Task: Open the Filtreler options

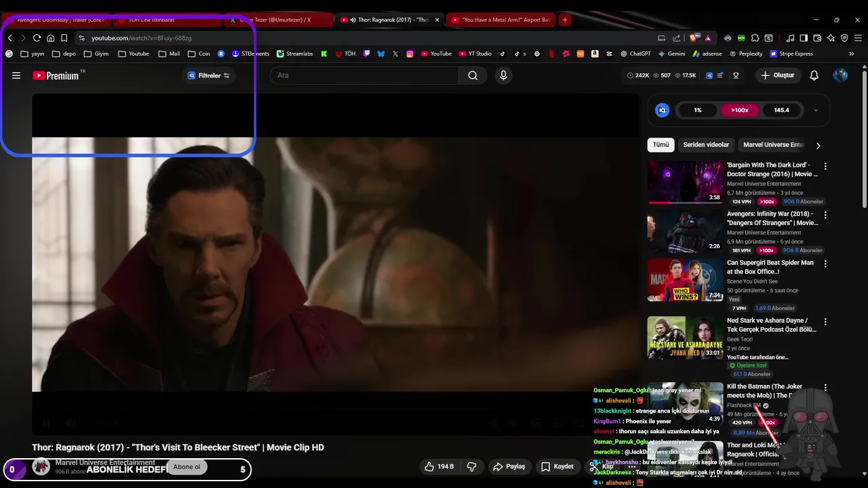Action: 209,75
